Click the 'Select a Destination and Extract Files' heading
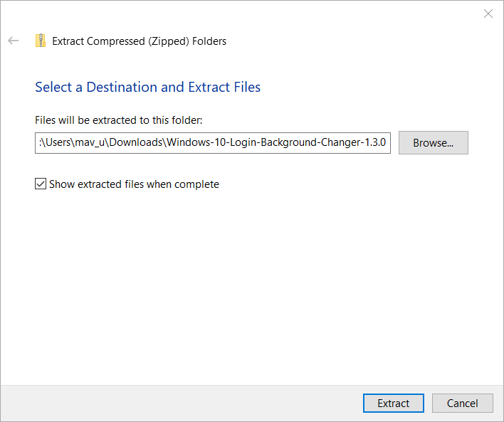The height and width of the screenshot is (422, 504). pyautogui.click(x=147, y=88)
